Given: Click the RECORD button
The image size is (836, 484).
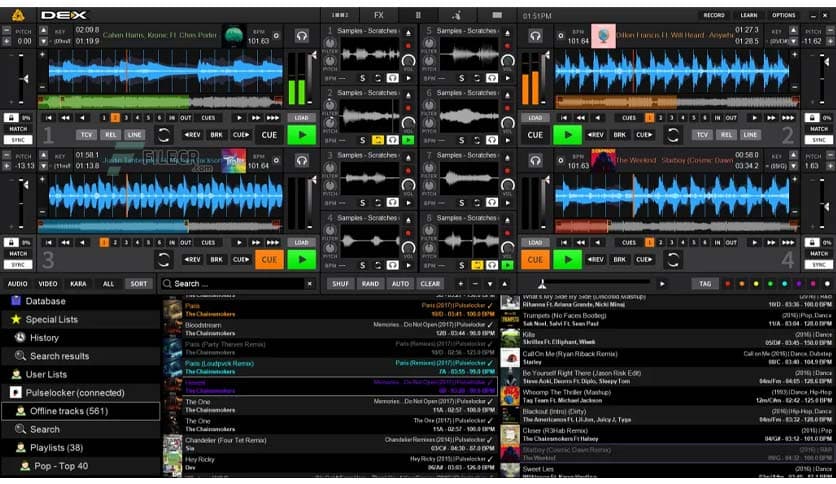Looking at the screenshot, I should click(713, 15).
